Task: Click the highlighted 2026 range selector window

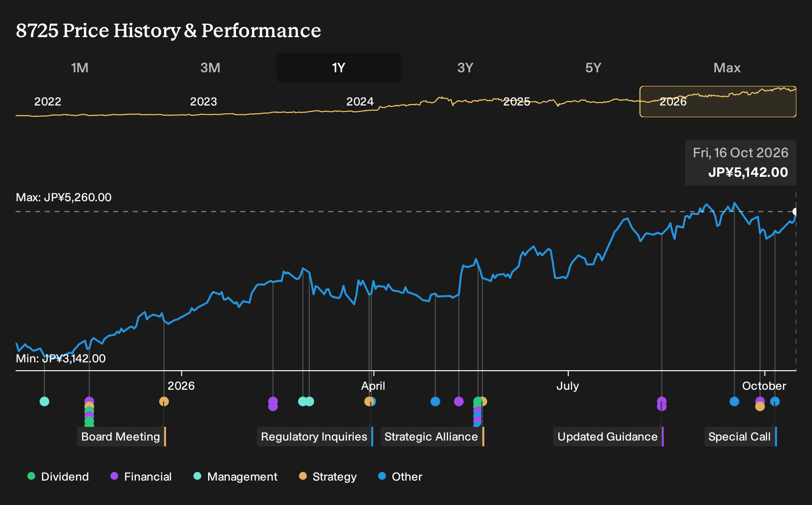Action: click(718, 102)
